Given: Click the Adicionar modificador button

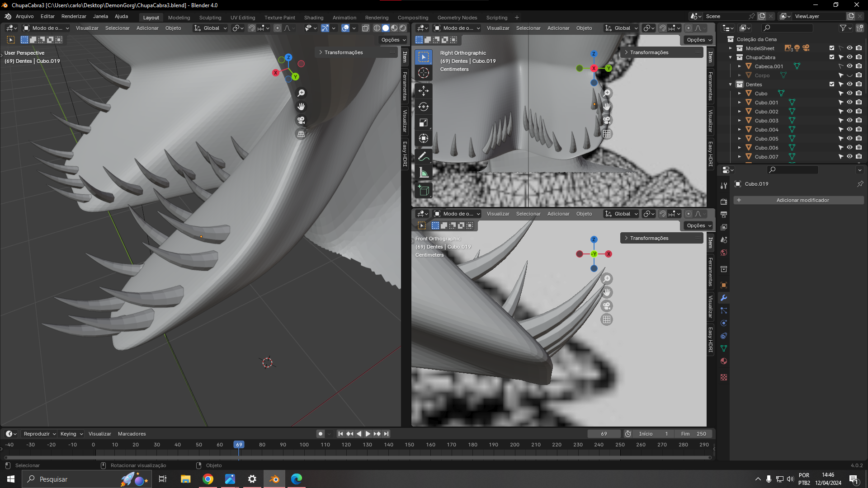Looking at the screenshot, I should click(798, 200).
